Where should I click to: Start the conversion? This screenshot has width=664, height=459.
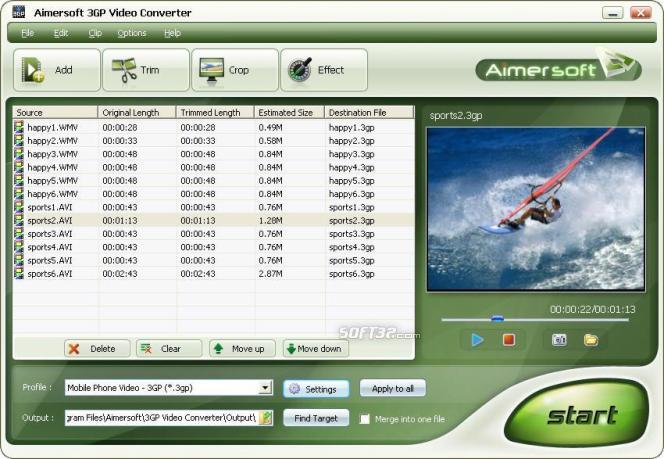tap(577, 414)
